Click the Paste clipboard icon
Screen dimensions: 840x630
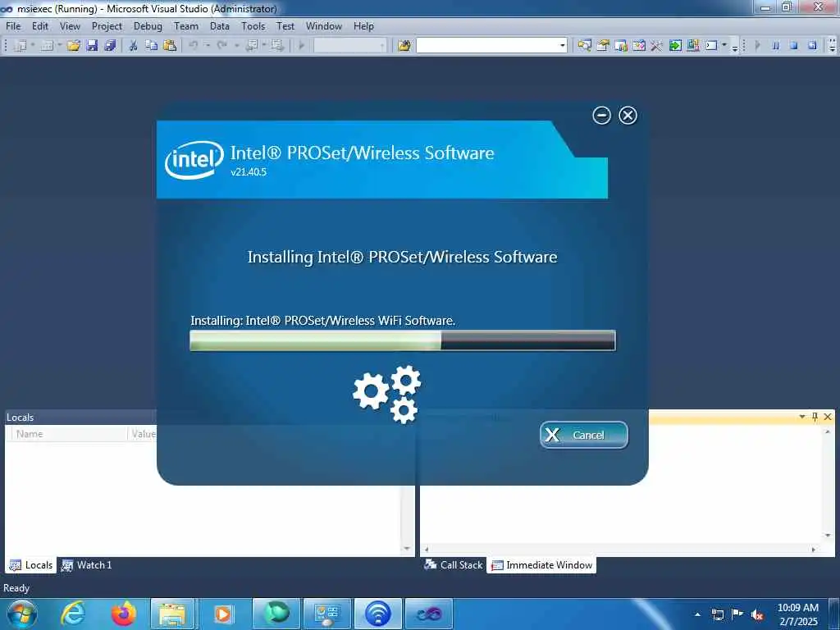tap(169, 46)
